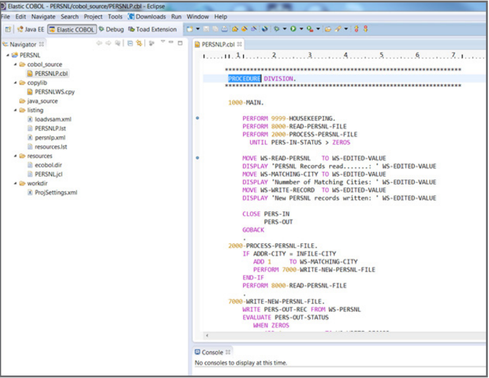Screen dimensions: 489x378
Task: Open the Run configurations dropdown arrow
Action: [x=301, y=29]
